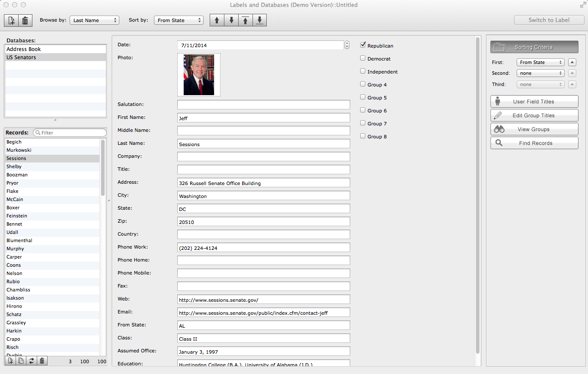Screen dimensions: 588x374
Task: Select the Address Book database
Action: [55, 49]
